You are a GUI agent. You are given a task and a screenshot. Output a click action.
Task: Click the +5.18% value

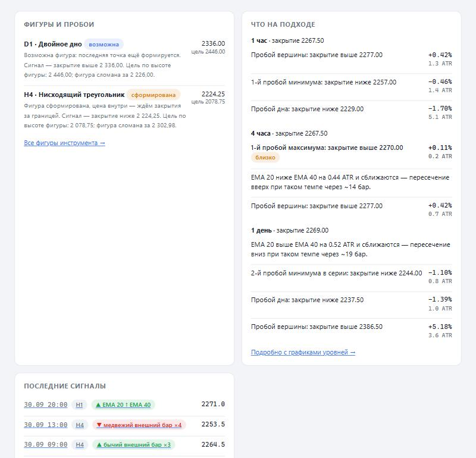440,327
